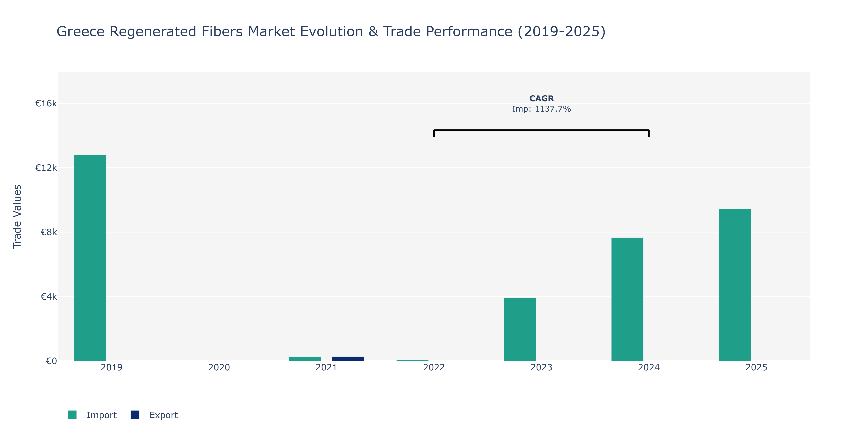The width and height of the screenshot is (868, 434).
Task: Click the bold 'CAGR' annotation label
Action: click(541, 98)
